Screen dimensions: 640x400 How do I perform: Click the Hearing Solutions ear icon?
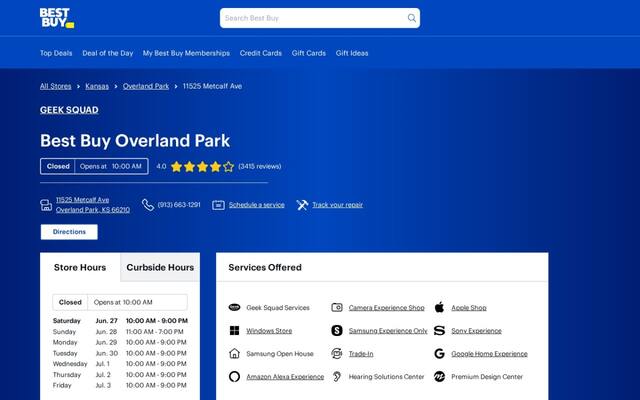pyautogui.click(x=337, y=376)
